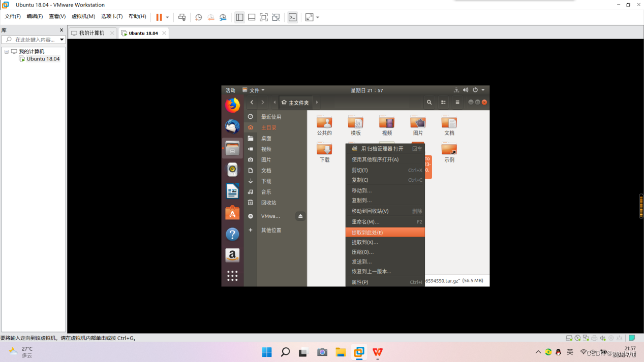The height and width of the screenshot is (362, 644).
Task: Open VMware message log icon
Action: [632, 338]
